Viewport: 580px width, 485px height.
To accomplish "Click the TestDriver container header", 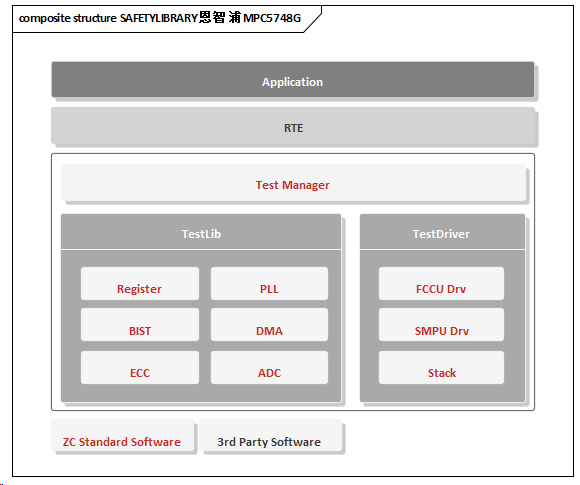I will click(442, 232).
